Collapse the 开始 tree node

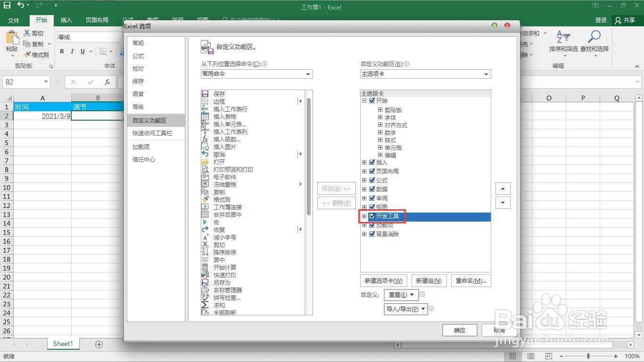[x=364, y=100]
